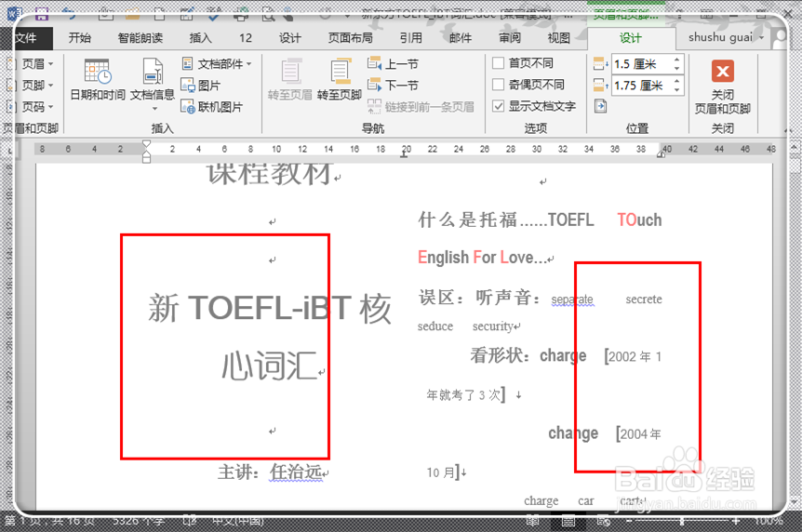Click the word secrete in document
The image size is (802, 532).
[644, 299]
